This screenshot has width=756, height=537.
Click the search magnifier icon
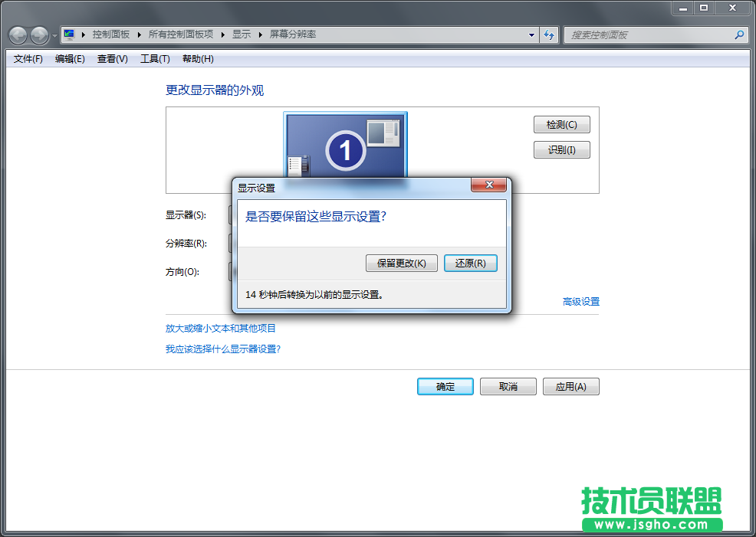(738, 34)
